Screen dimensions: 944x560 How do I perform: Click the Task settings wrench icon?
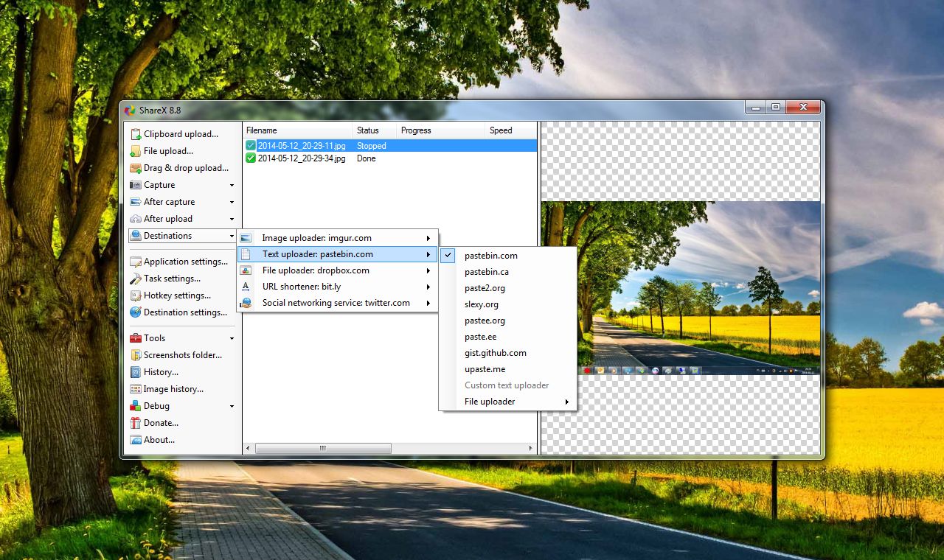coord(136,279)
